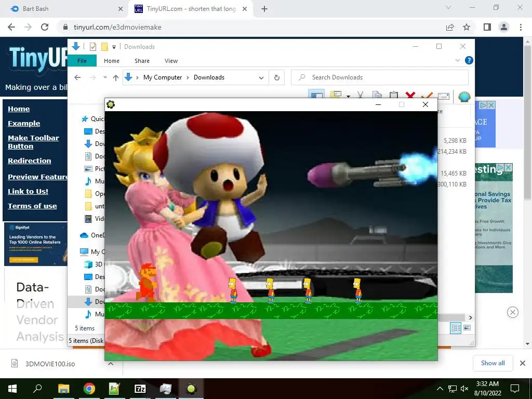This screenshot has height=399, width=532.
Task: Expand the Explorer ribbon with the chevron
Action: coord(457,60)
